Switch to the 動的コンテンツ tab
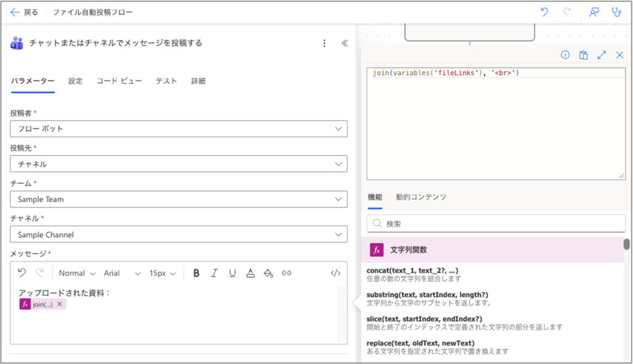The height and width of the screenshot is (364, 633). point(421,197)
